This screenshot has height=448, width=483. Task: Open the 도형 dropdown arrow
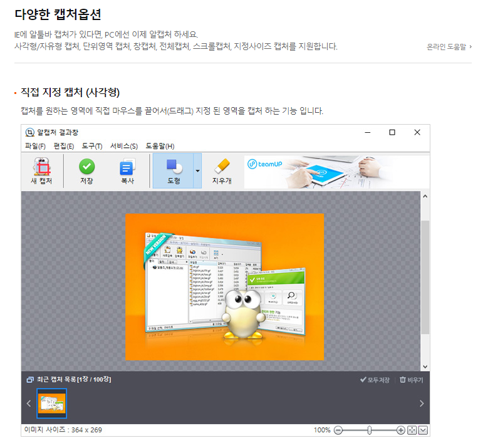197,170
